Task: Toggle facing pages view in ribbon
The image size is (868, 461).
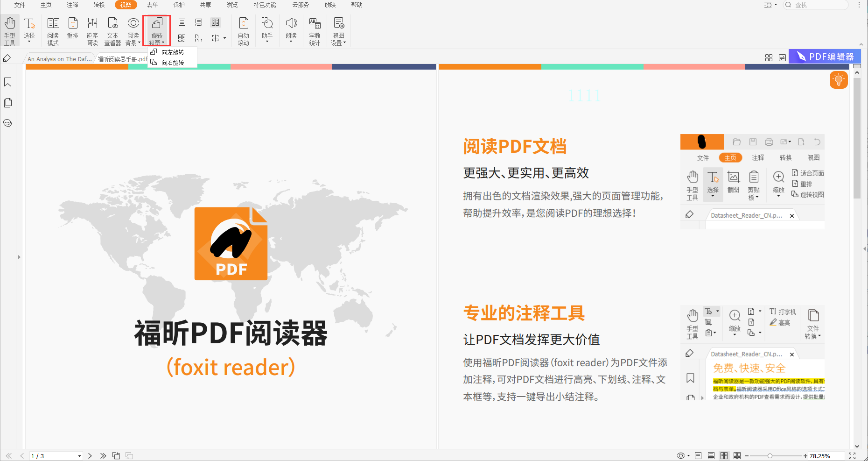Action: pyautogui.click(x=215, y=22)
